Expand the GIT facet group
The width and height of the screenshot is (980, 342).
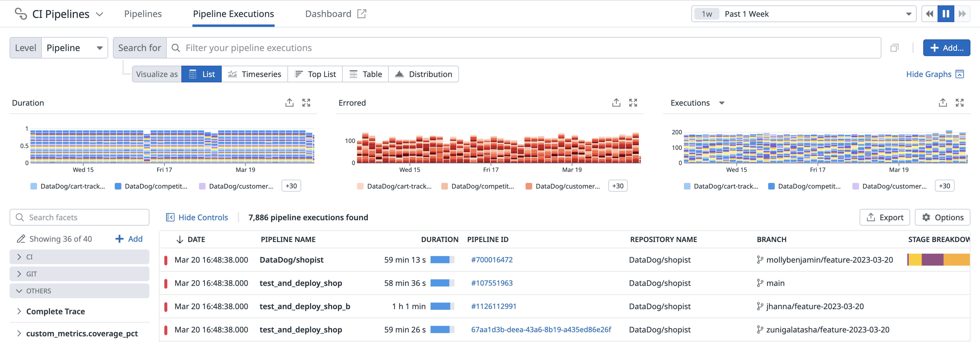[79, 274]
